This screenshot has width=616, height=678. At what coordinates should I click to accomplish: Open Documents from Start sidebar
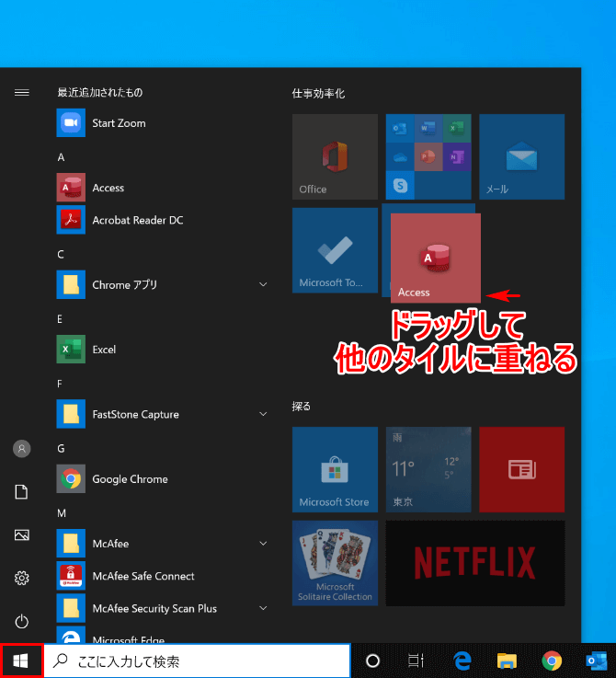point(22,492)
